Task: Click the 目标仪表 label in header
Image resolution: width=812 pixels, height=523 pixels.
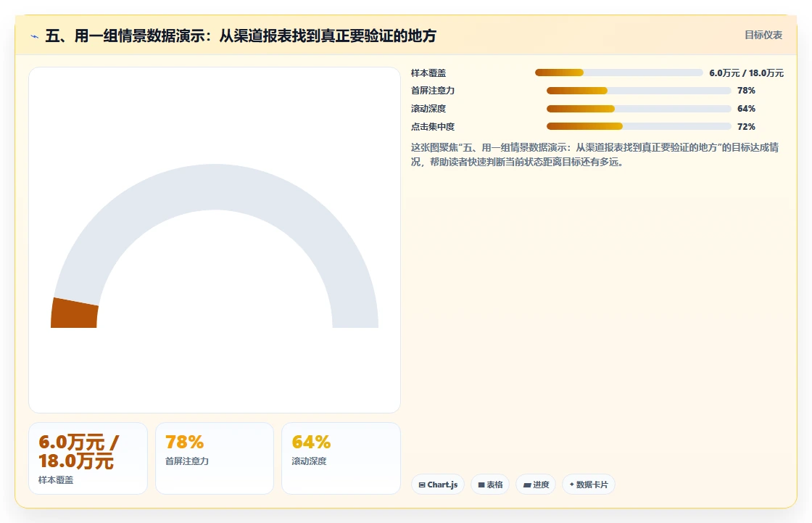Action: pos(763,36)
